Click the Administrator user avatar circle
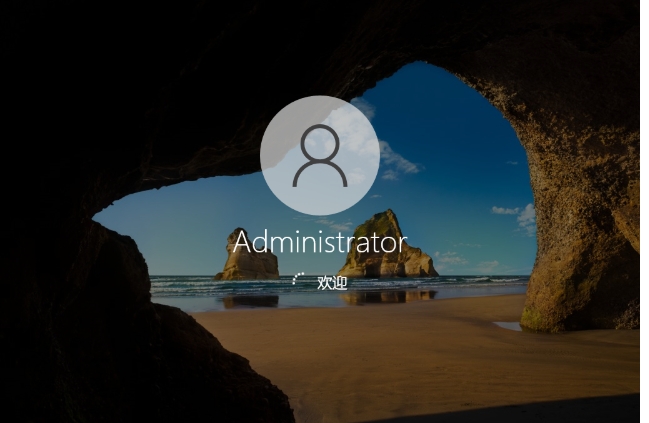Image resolution: width=649 pixels, height=423 pixels. point(319,155)
